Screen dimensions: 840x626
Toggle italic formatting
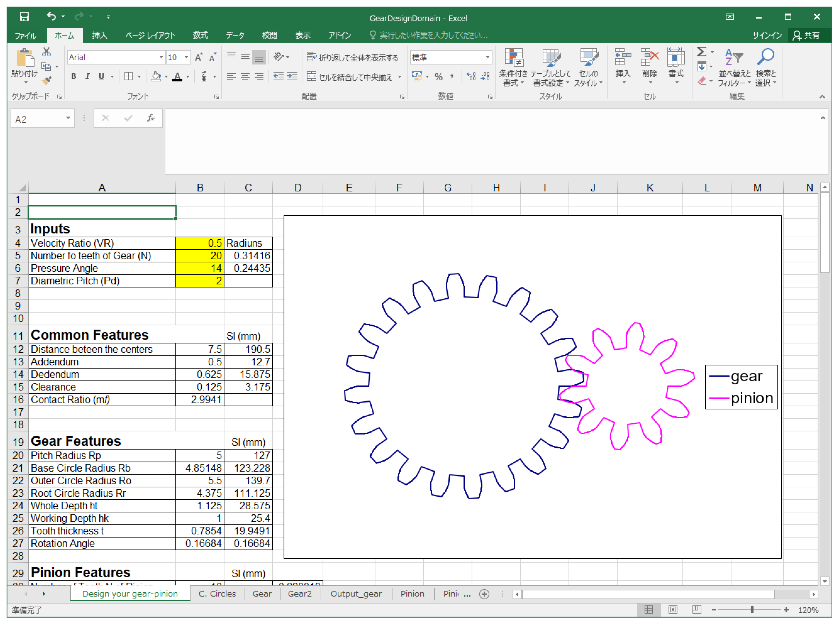(x=87, y=77)
